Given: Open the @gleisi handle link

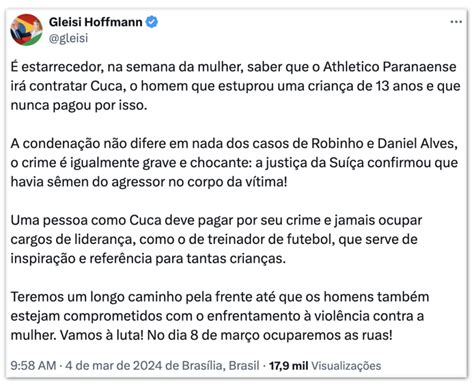Looking at the screenshot, I should click(69, 38).
